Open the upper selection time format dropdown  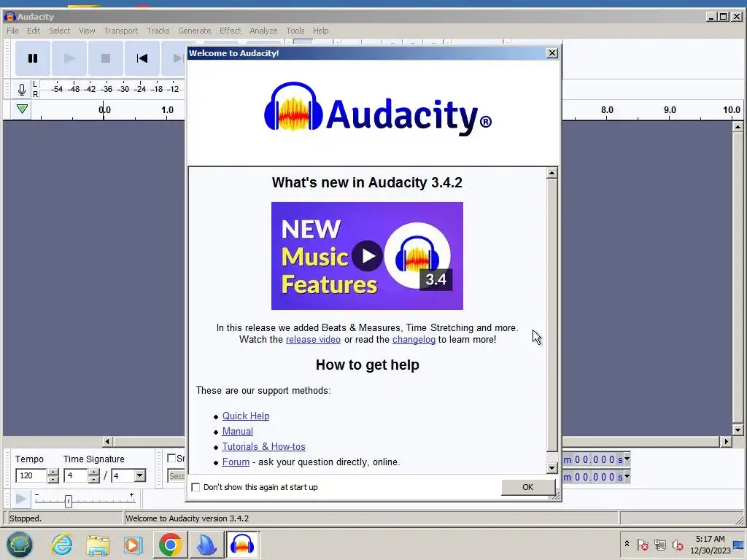click(627, 459)
